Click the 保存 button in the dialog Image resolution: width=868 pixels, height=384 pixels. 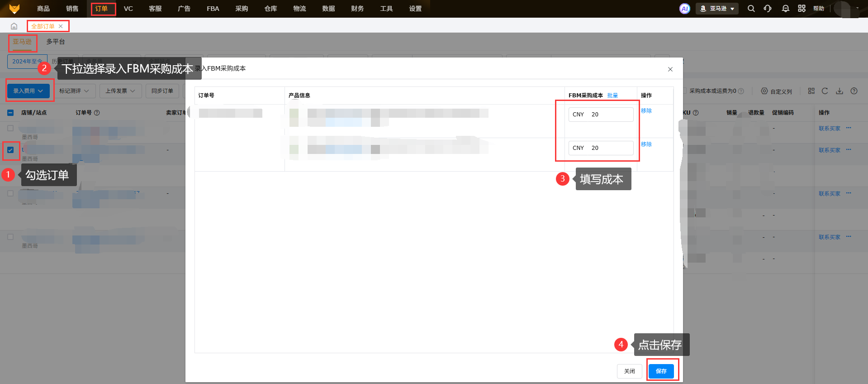661,371
